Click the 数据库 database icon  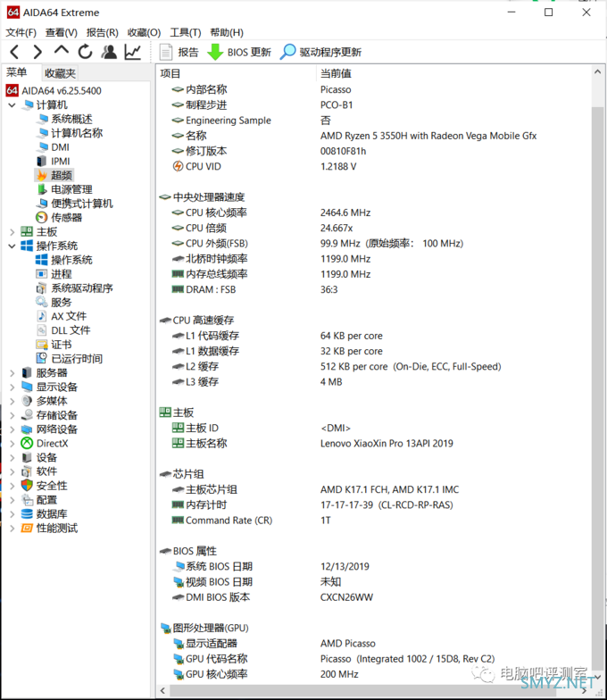point(27,514)
